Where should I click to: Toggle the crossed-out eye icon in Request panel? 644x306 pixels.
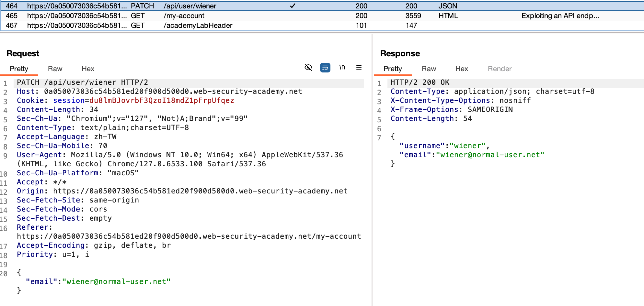pos(308,67)
